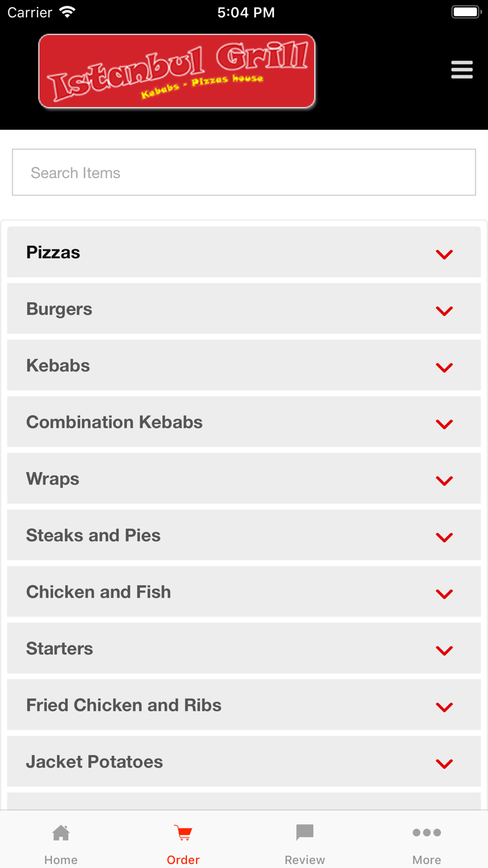Expand Chicken and Fish category
488x868 pixels.
[244, 592]
